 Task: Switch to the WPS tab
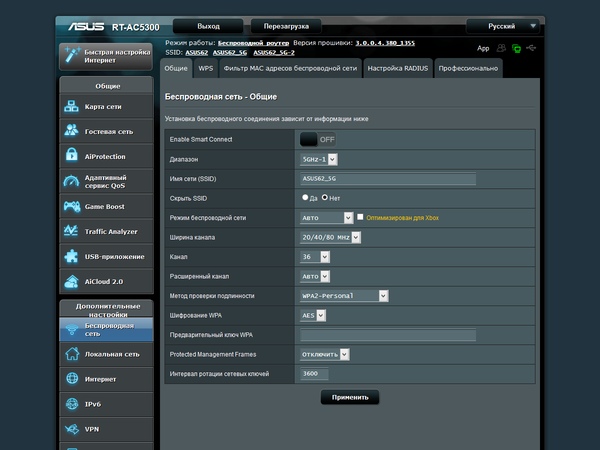(x=206, y=68)
